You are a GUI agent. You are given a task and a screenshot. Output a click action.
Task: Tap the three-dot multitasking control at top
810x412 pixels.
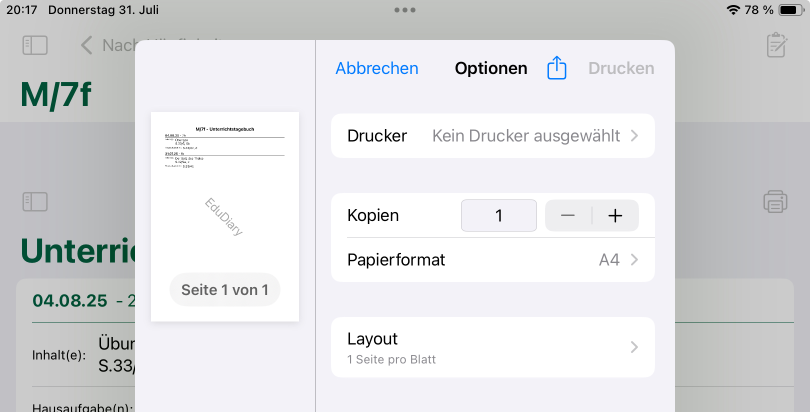pos(405,10)
